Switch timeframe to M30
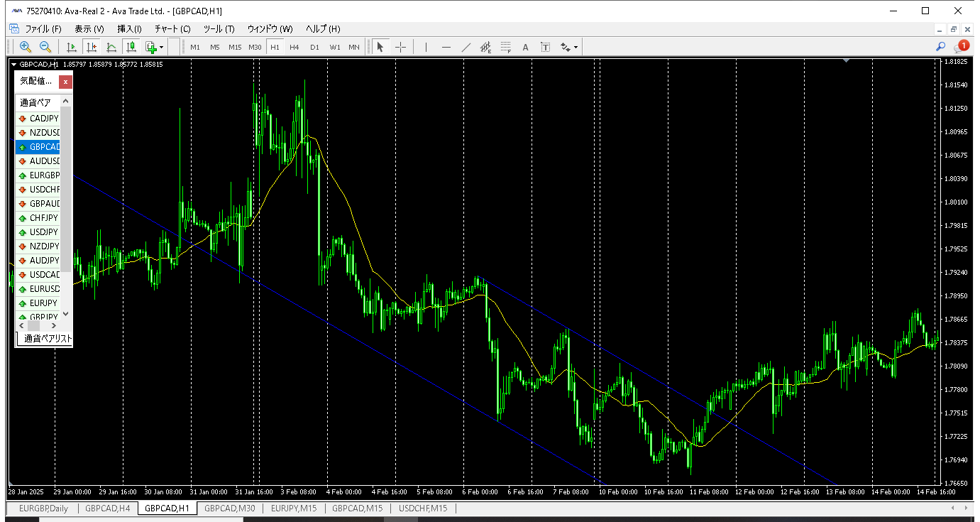 (x=255, y=47)
